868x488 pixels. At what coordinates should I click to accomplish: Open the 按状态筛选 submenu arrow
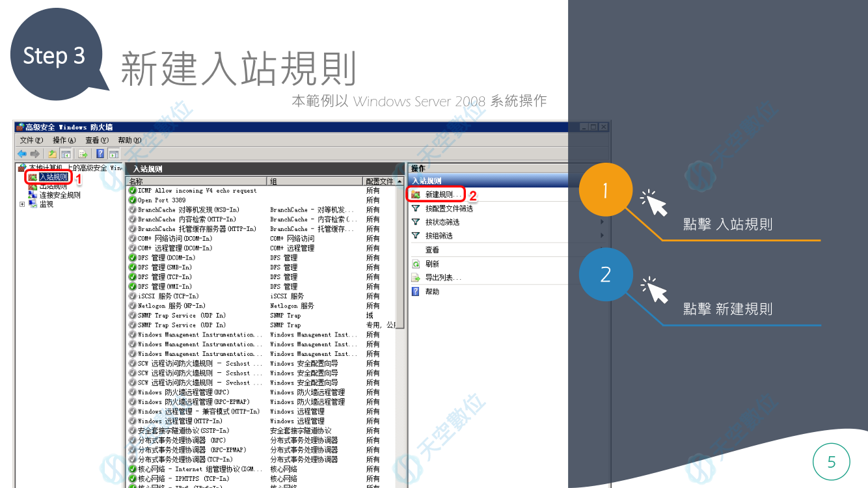[602, 221]
